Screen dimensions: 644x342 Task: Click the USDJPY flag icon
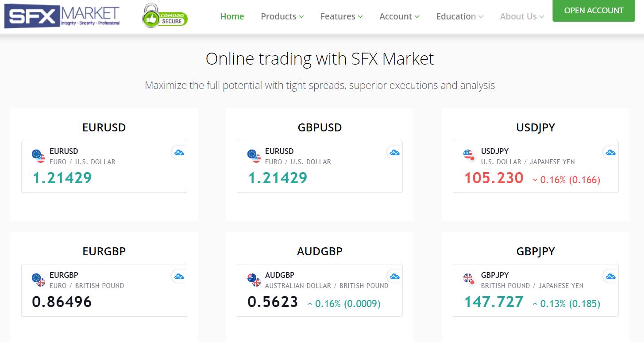click(x=468, y=155)
